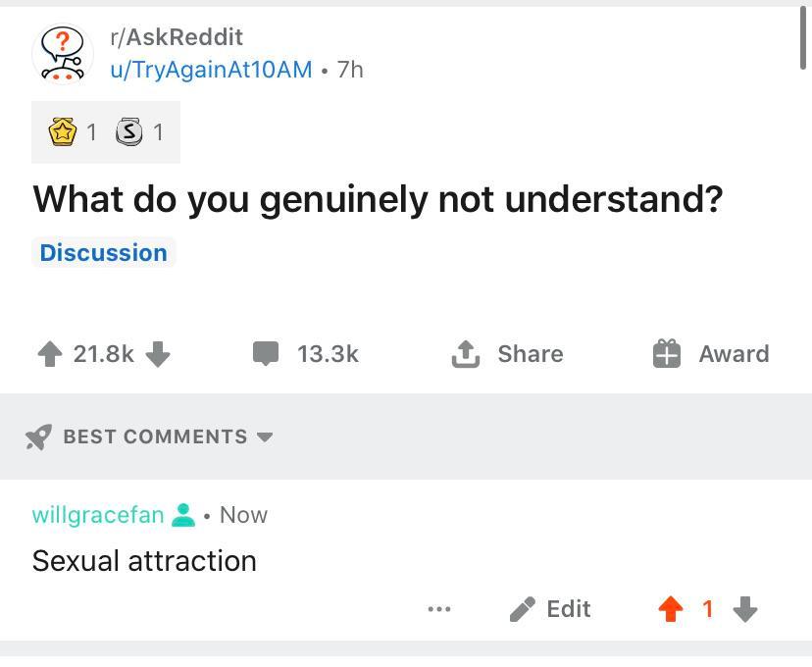812x667 pixels.
Task: Filter by the Discussion flair tag
Action: click(103, 252)
